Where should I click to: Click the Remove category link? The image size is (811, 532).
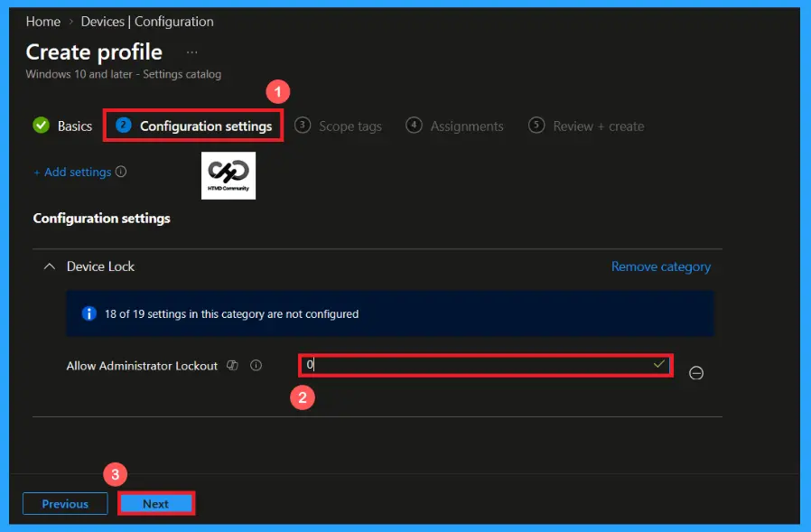(x=661, y=266)
